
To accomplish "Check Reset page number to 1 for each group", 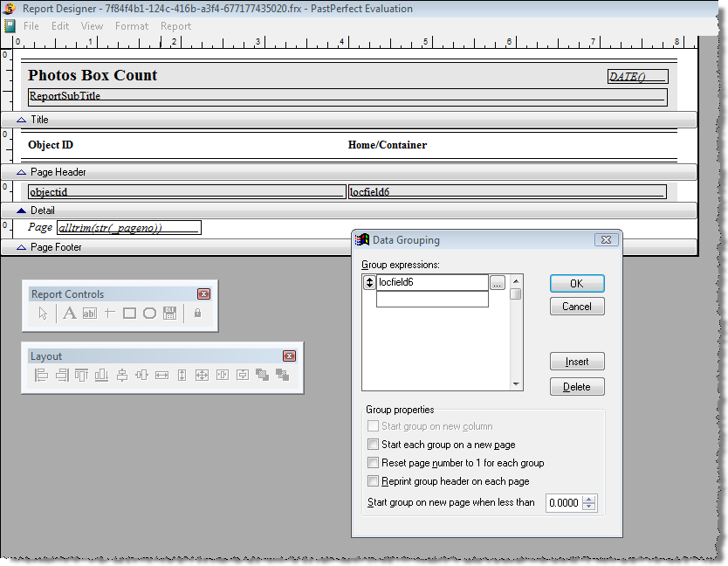I will click(x=374, y=462).
